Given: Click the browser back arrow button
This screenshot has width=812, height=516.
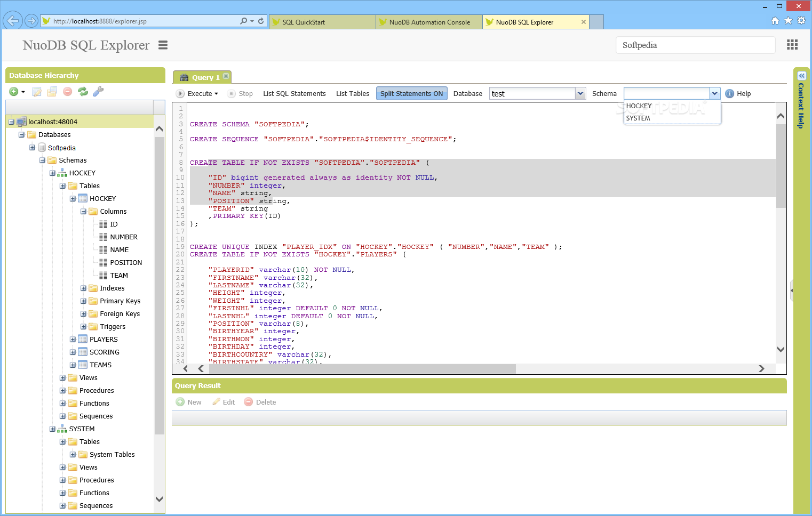Looking at the screenshot, I should [12, 21].
